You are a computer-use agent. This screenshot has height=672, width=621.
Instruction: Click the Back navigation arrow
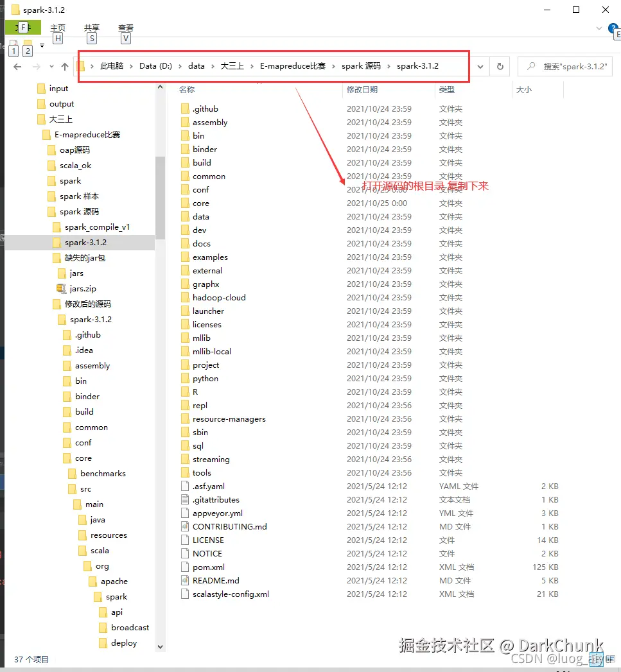point(17,66)
